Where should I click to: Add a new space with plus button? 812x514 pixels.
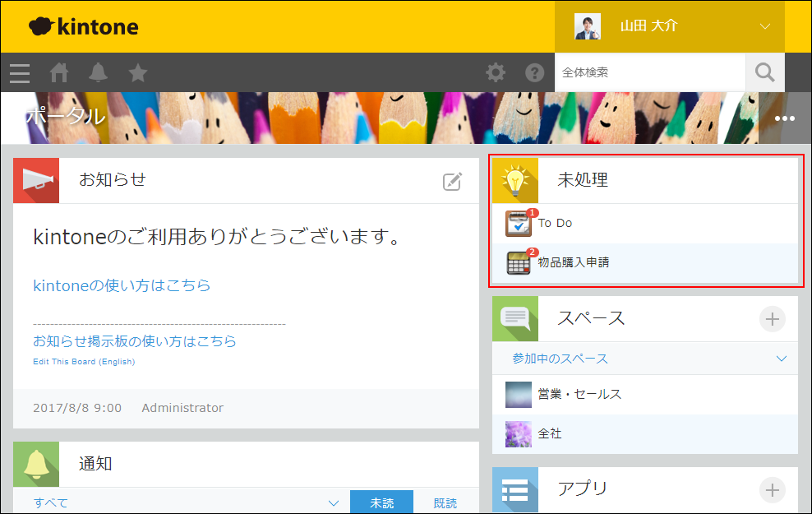coord(772,319)
